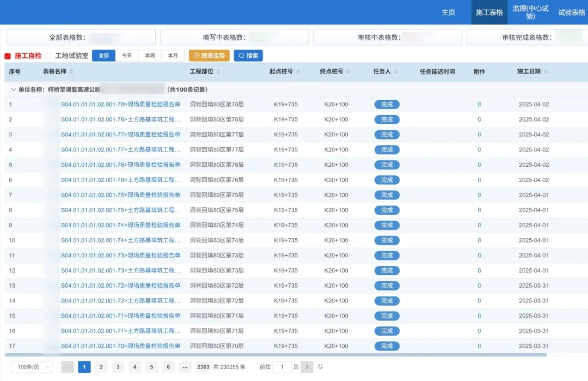Enable the 工地试验室 checkbox
588x381 pixels.
[x=48, y=56]
